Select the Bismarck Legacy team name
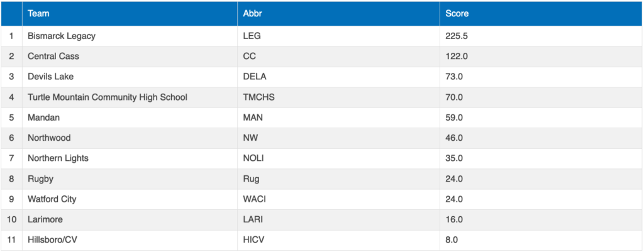Viewport: 644px width, 252px height. coord(62,36)
